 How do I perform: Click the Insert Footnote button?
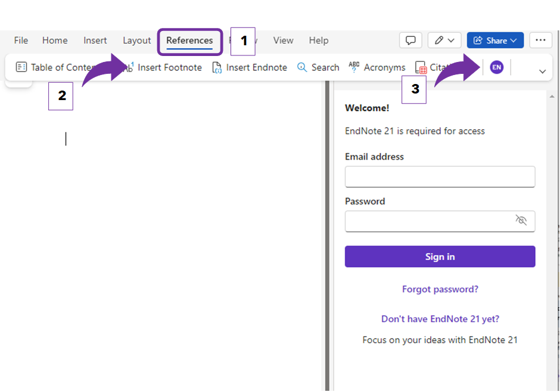pos(169,67)
